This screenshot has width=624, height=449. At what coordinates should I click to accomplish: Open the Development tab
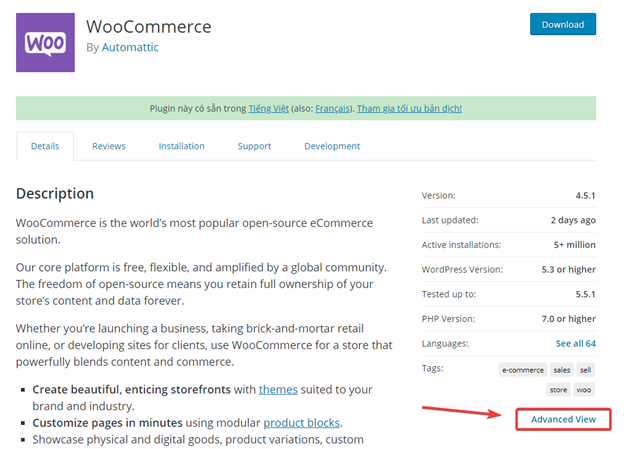click(x=332, y=146)
